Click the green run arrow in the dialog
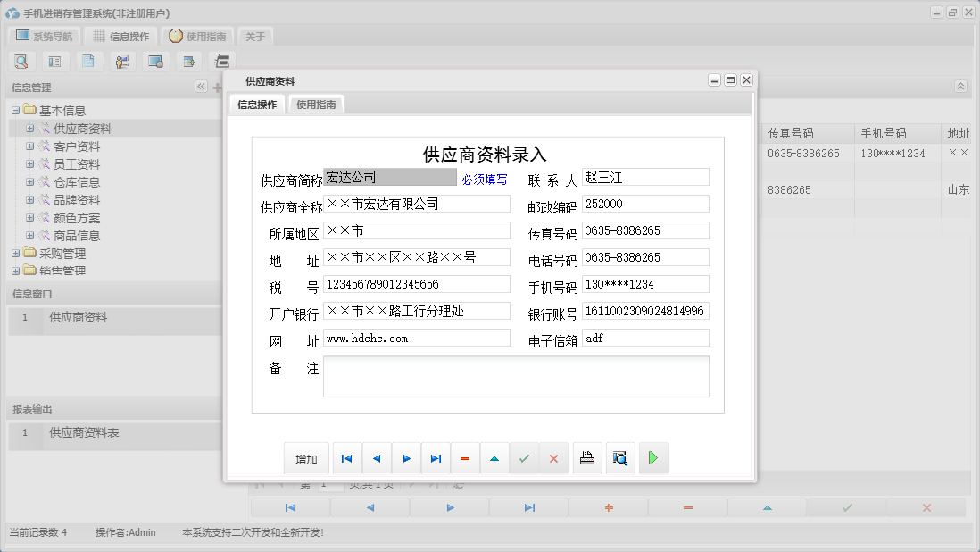The width and height of the screenshot is (980, 552). click(652, 457)
